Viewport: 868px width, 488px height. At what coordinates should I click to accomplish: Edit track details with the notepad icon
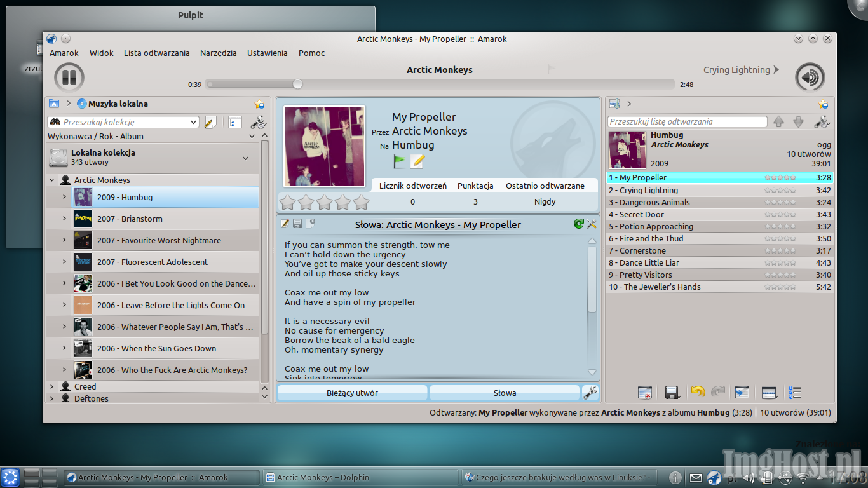[417, 161]
